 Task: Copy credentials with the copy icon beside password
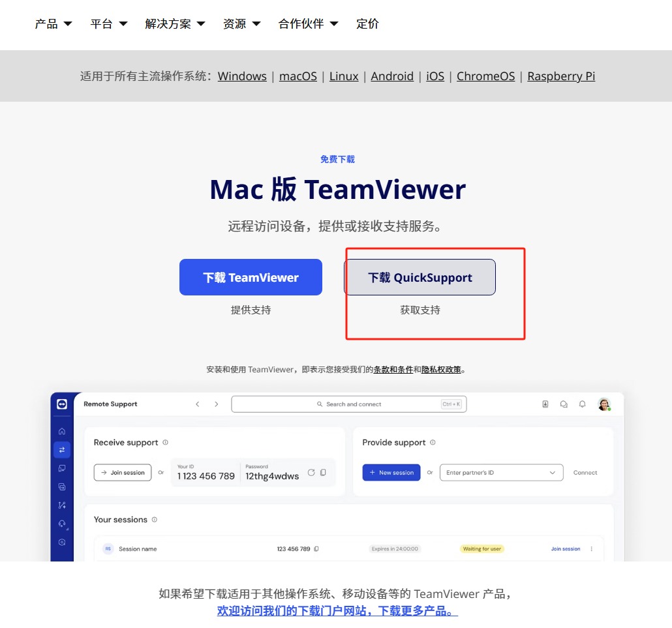tap(323, 472)
